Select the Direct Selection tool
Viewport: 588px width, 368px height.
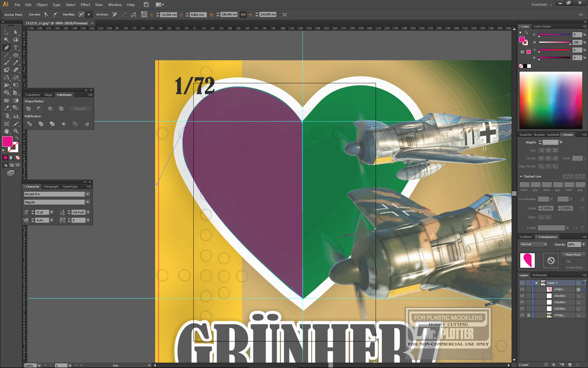pyautogui.click(x=16, y=32)
